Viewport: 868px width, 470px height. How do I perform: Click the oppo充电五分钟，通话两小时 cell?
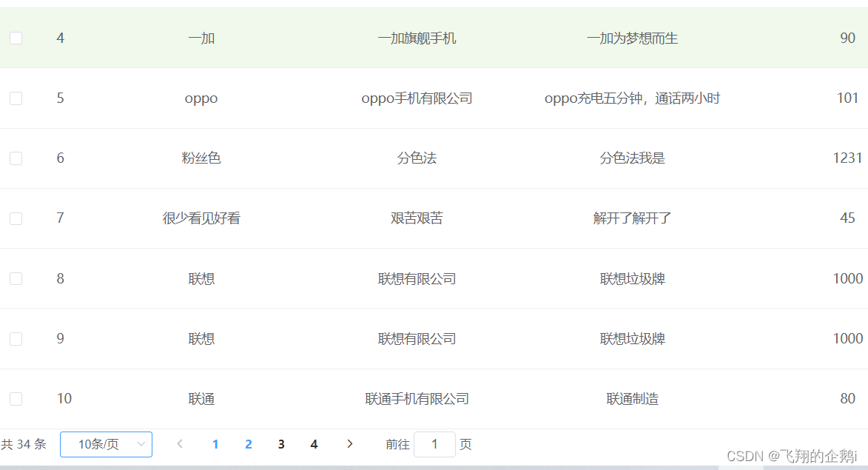click(632, 98)
